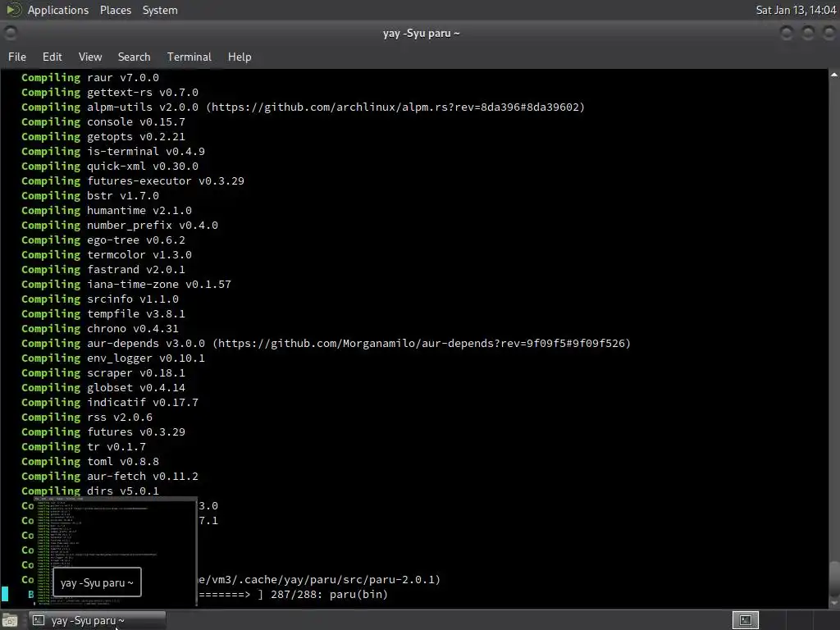The height and width of the screenshot is (630, 840).
Task: Open the terminal View menu
Action: 90,57
